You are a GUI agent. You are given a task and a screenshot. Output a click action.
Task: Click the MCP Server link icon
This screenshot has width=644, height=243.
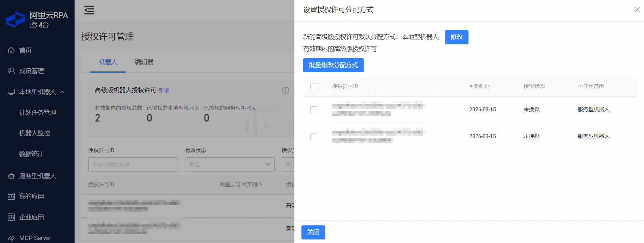click(x=11, y=238)
